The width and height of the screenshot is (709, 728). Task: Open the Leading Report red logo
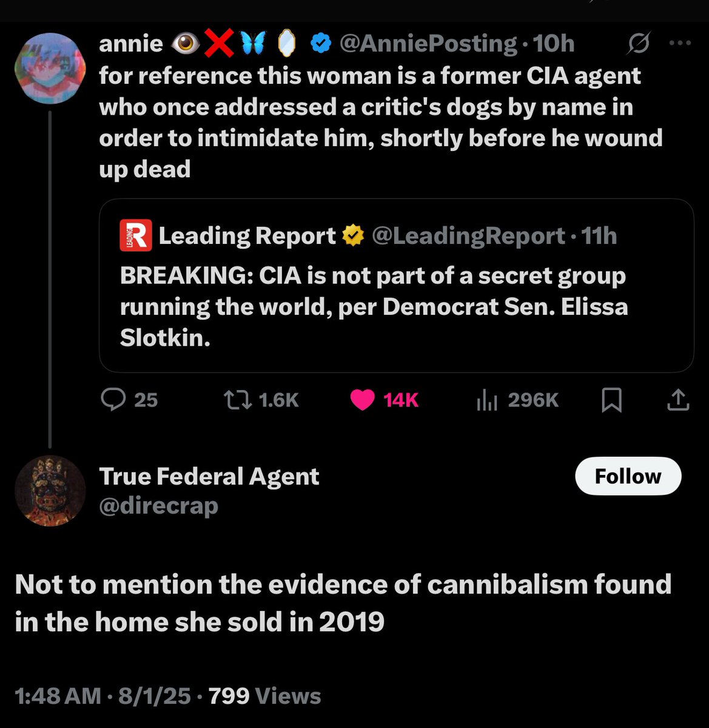[135, 236]
